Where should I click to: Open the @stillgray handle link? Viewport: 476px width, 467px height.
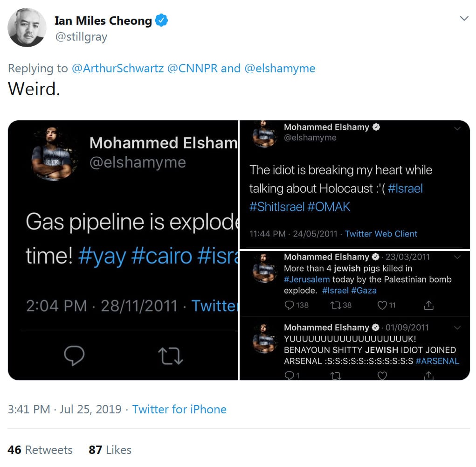point(81,37)
